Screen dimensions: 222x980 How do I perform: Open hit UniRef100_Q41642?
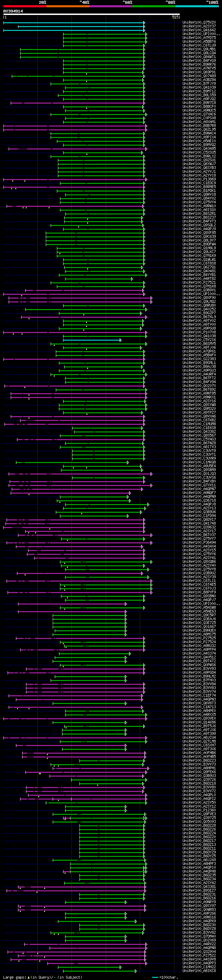199,30
